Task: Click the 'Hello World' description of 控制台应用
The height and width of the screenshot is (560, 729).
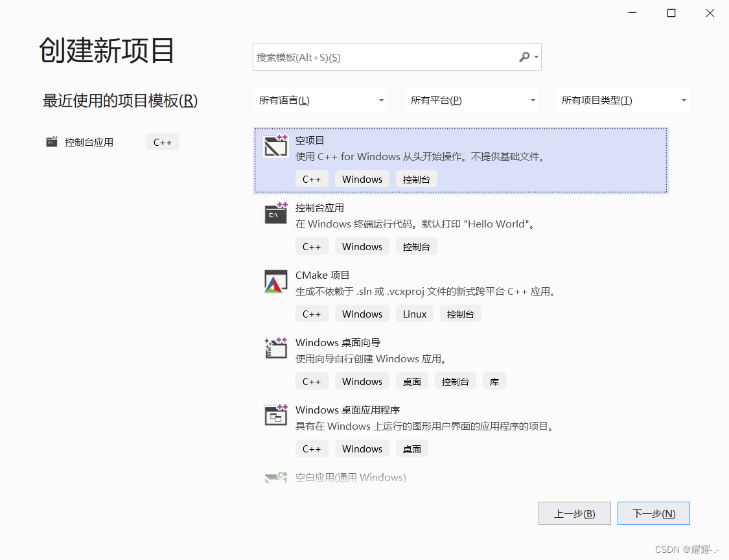Action: (x=415, y=224)
